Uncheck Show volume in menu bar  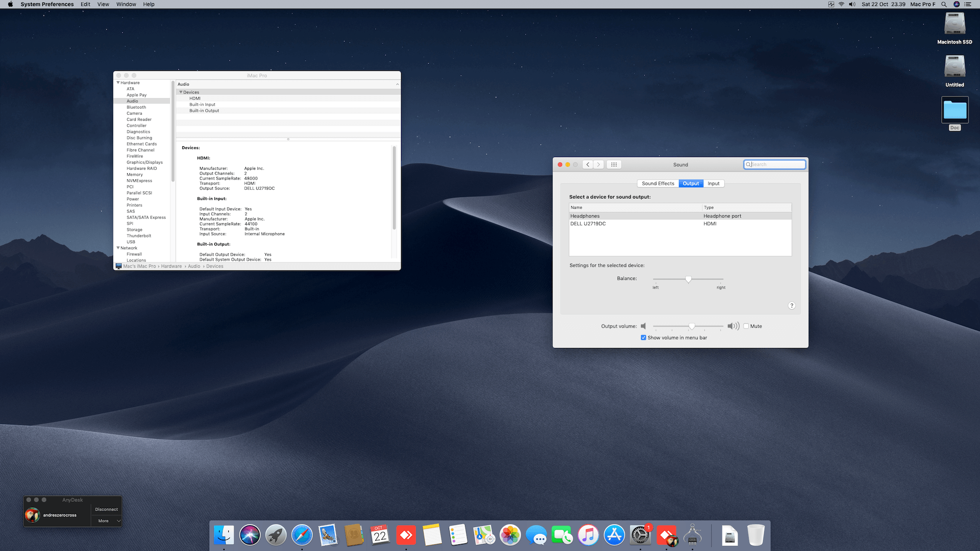click(644, 338)
